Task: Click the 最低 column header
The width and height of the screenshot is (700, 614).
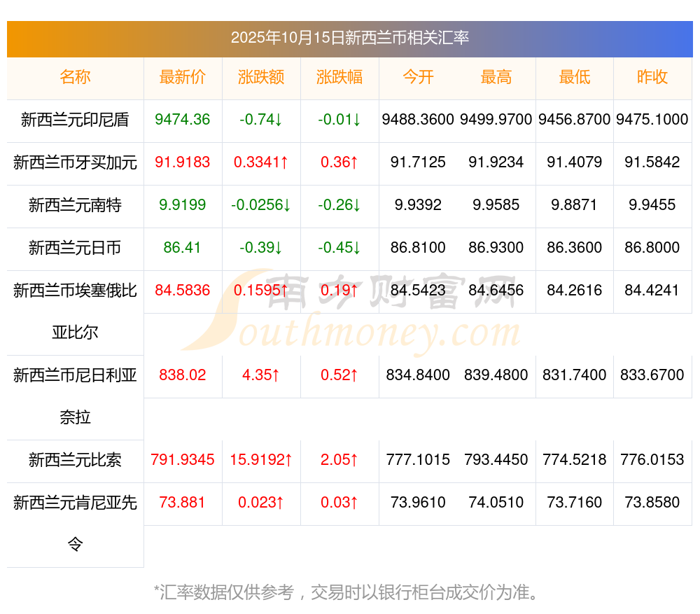Action: click(x=574, y=77)
